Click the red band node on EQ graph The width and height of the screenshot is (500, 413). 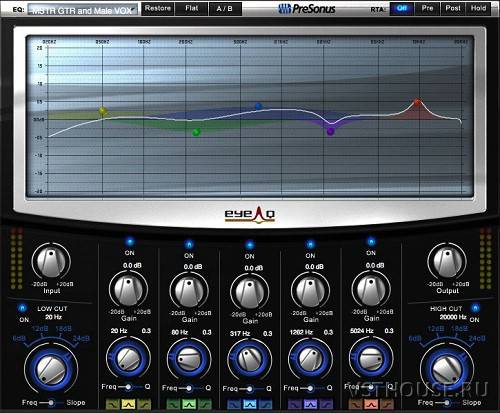[417, 102]
